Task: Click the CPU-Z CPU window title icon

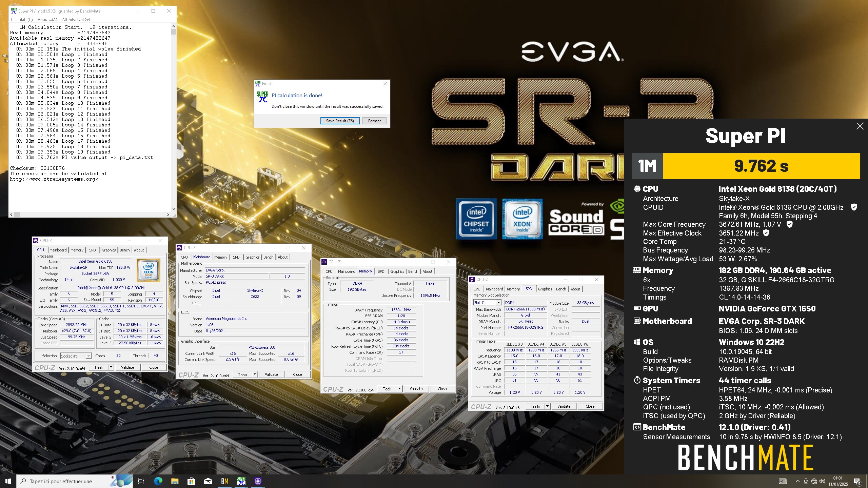Action: point(36,241)
